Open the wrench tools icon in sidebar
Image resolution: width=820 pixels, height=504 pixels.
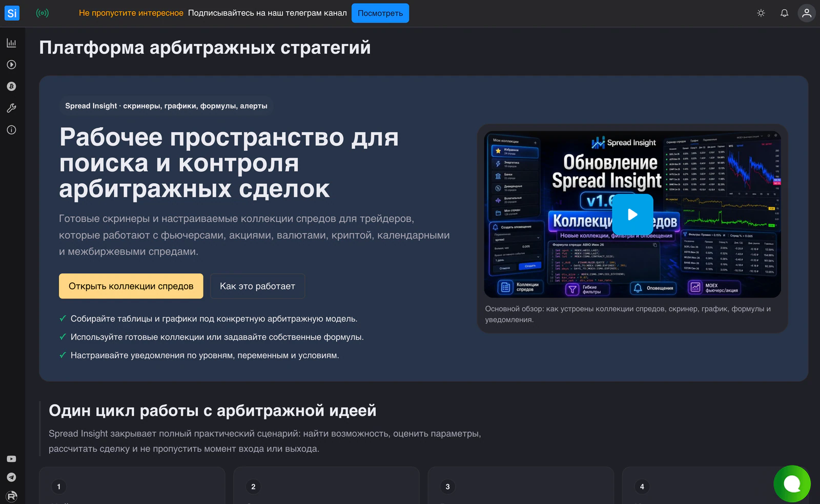11,108
